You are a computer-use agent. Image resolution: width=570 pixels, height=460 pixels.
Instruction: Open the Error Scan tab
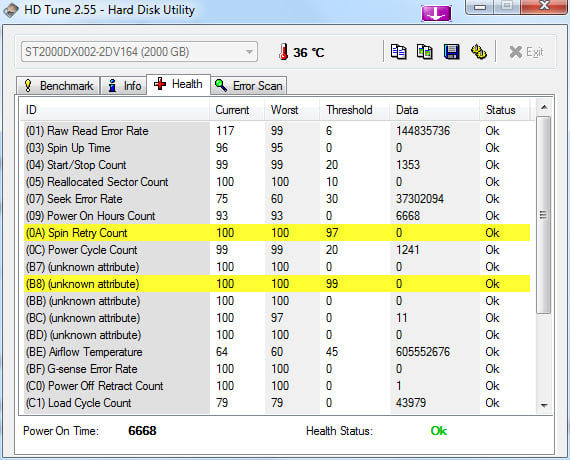coord(249,86)
